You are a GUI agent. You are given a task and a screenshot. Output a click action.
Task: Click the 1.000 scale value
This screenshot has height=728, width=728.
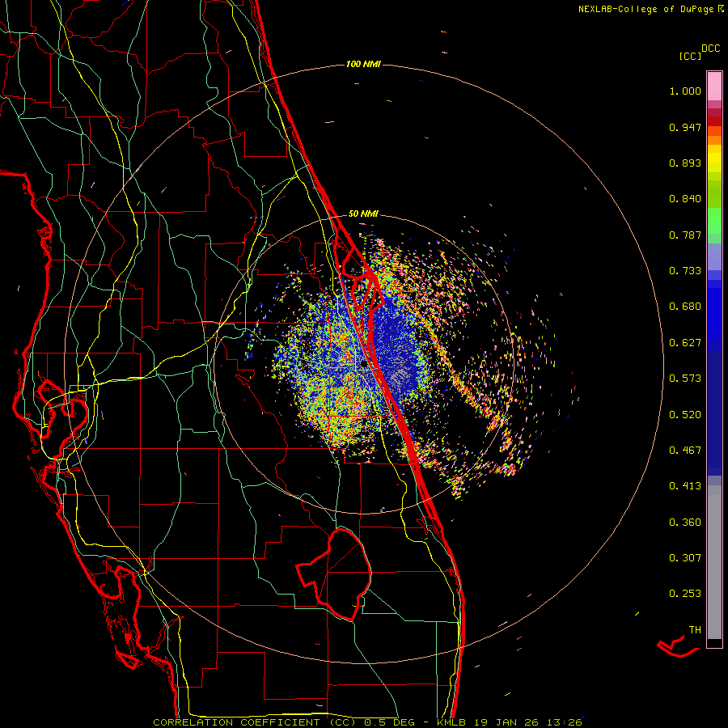pyautogui.click(x=685, y=91)
